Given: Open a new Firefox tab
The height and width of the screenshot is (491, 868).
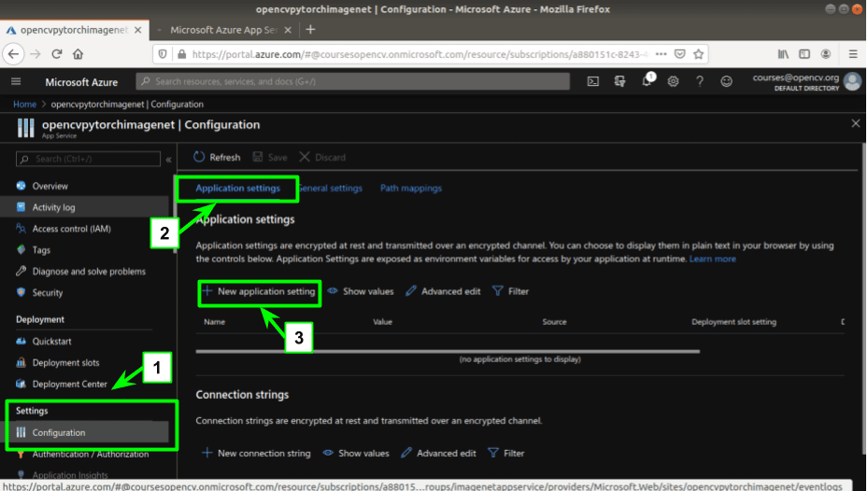Looking at the screenshot, I should click(x=310, y=30).
